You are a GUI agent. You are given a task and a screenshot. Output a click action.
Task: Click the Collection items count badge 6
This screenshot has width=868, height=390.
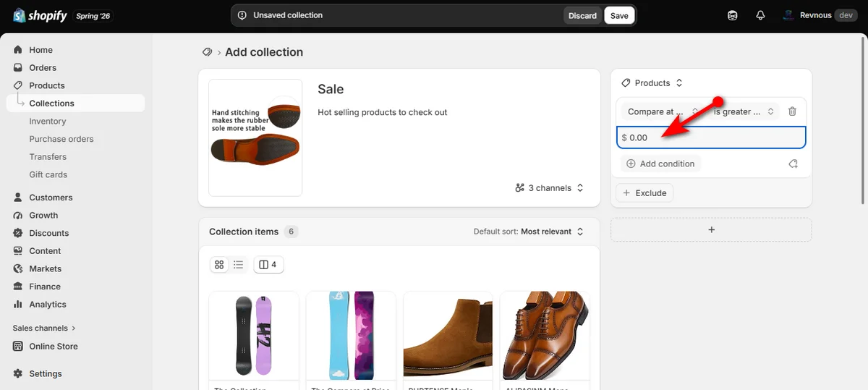[x=292, y=232]
